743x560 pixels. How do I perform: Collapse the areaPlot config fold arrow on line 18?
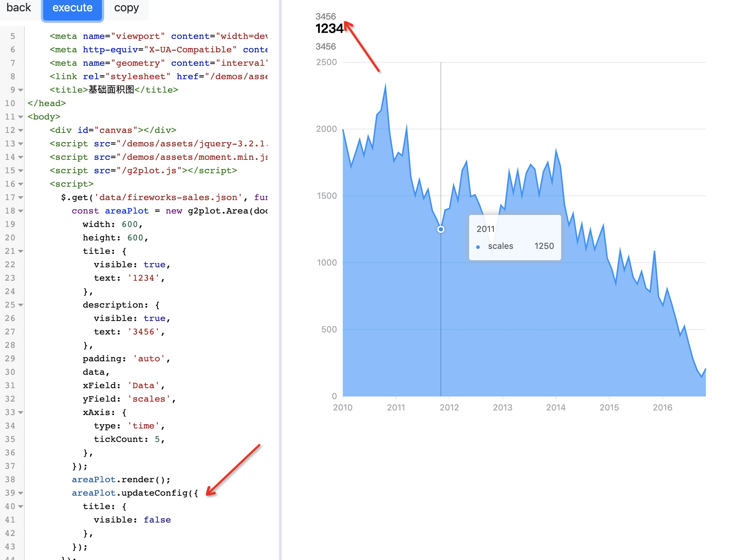(20, 211)
